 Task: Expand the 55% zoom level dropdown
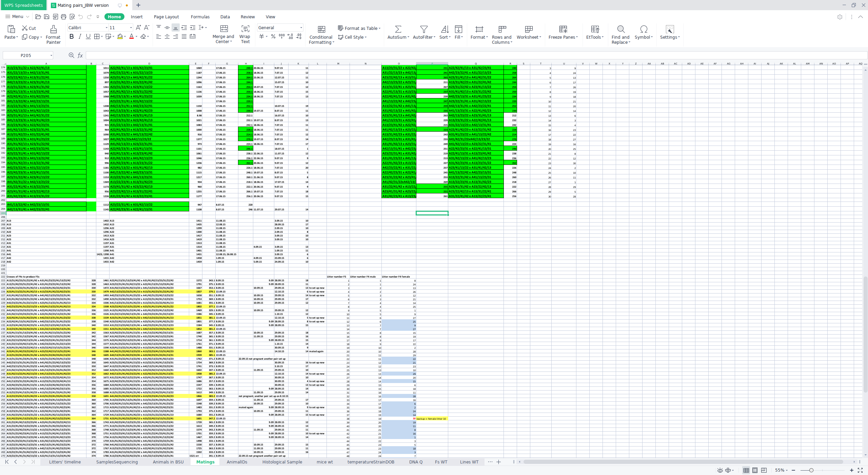(x=787, y=470)
